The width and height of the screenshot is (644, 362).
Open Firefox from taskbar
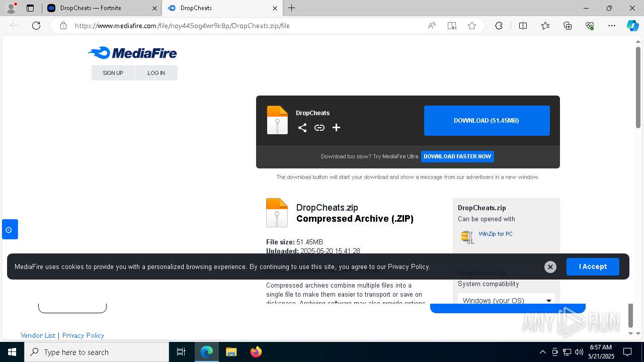(x=256, y=352)
